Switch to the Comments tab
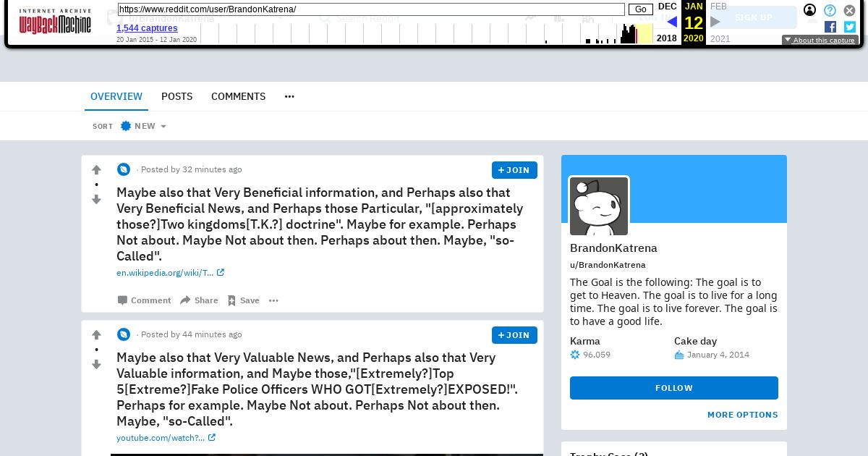Image resolution: width=868 pixels, height=456 pixels. pos(238,96)
